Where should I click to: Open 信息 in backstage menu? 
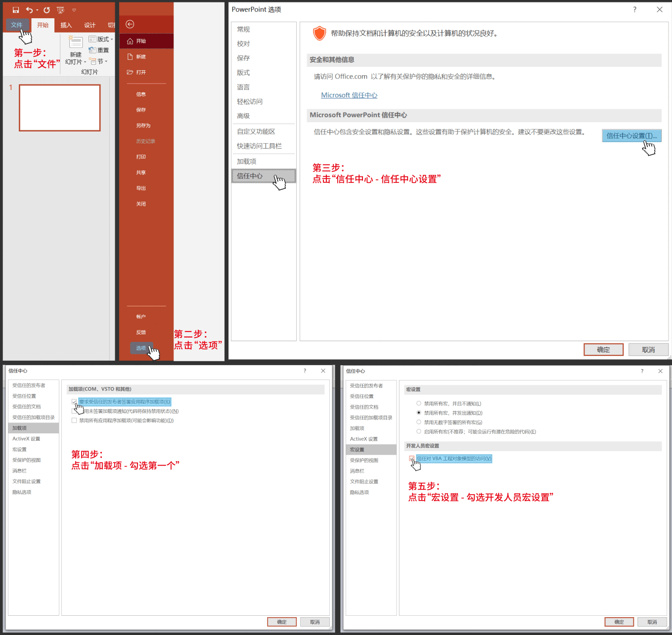[141, 94]
